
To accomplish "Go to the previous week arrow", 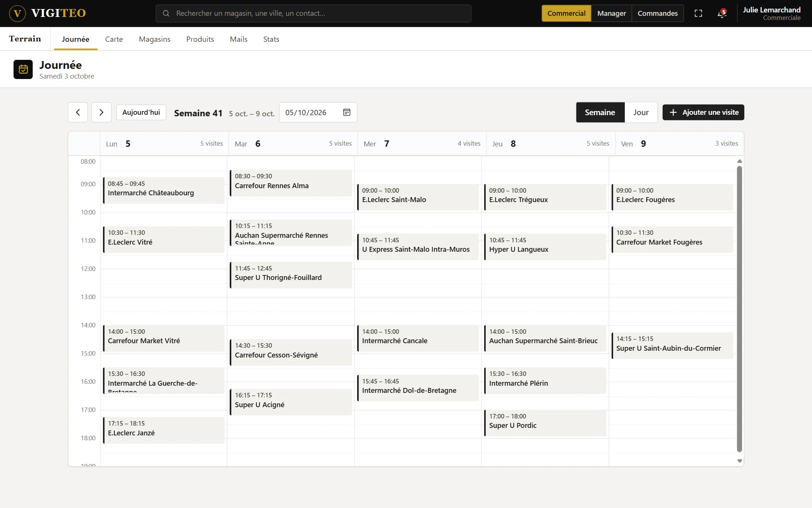I will [78, 112].
